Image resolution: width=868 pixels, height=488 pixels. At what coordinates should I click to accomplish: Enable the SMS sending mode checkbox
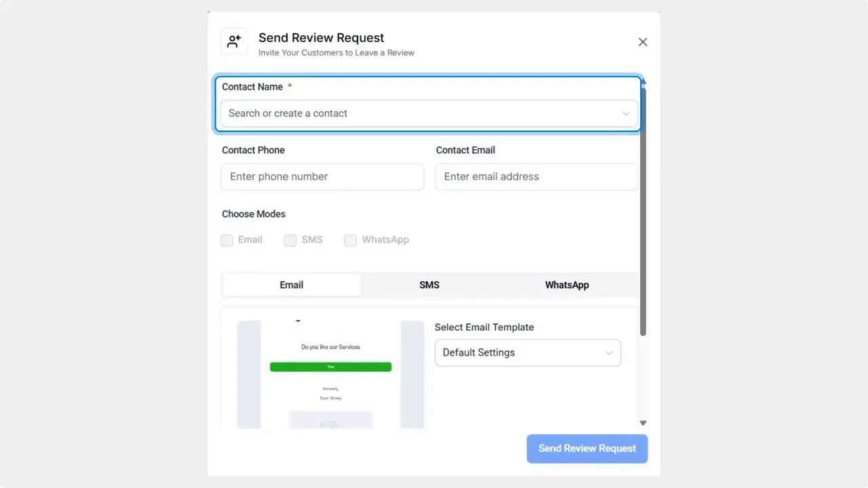tap(290, 240)
